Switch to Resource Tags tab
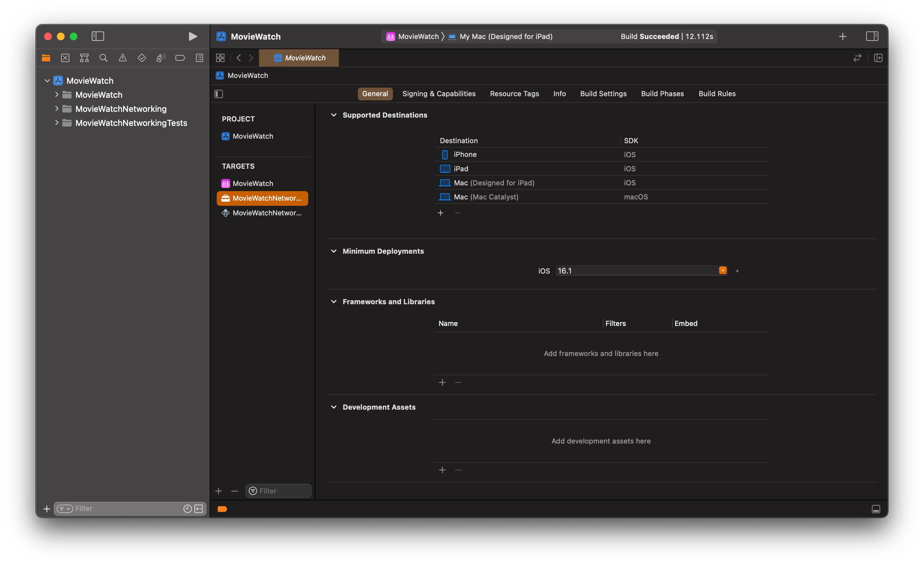Screen dimensions: 924x565 [514, 94]
